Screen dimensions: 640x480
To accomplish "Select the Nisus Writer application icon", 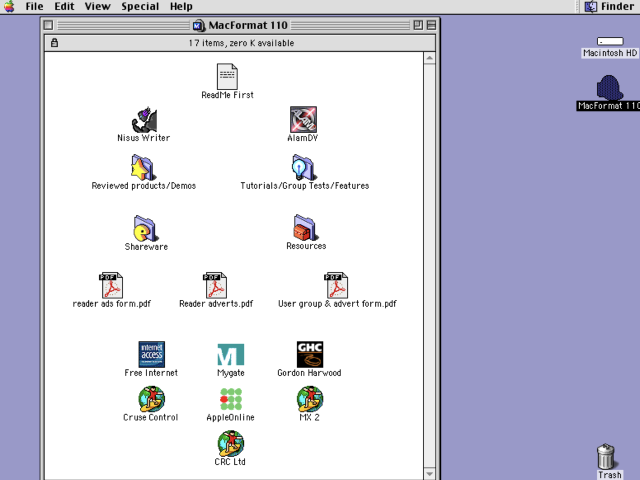I will [x=144, y=120].
